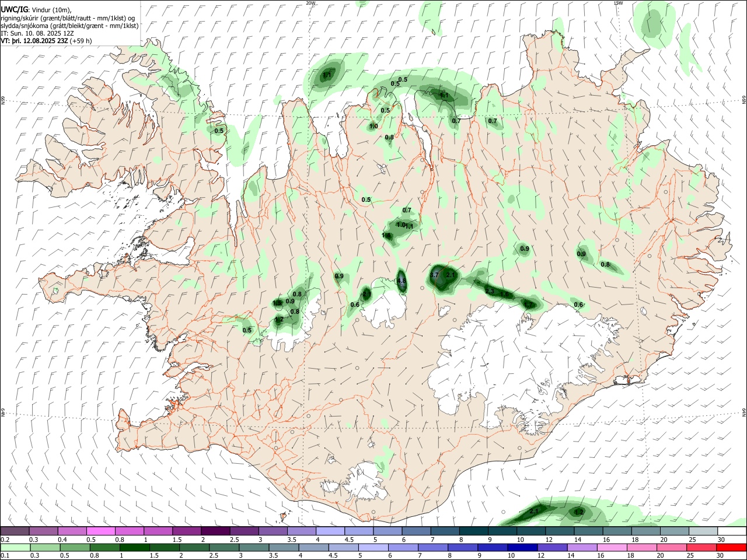
Task: Click the palest green swatch at rain scale 0.1
Action: (x=15, y=548)
